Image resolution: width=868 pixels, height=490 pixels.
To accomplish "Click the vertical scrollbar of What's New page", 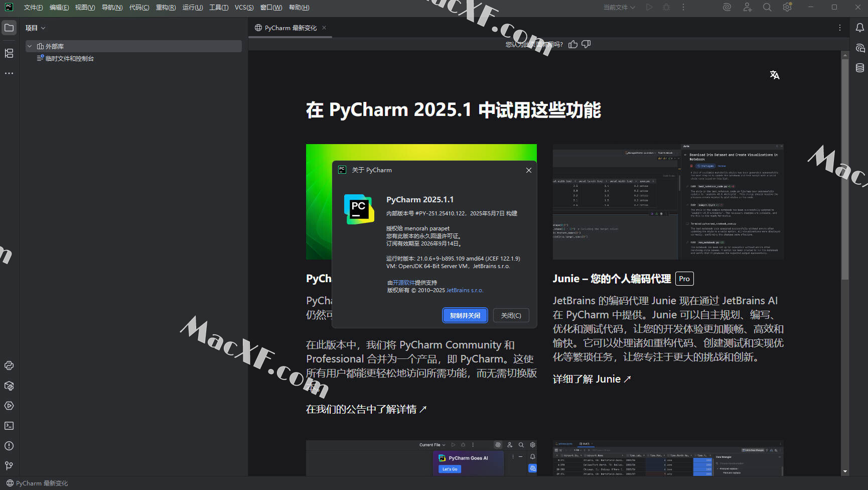I will point(845,169).
